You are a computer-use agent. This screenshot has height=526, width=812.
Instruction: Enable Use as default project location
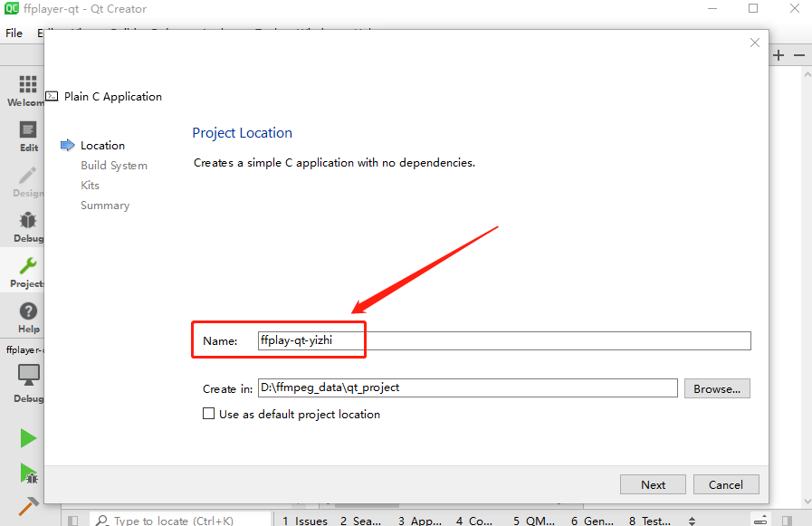[208, 414]
